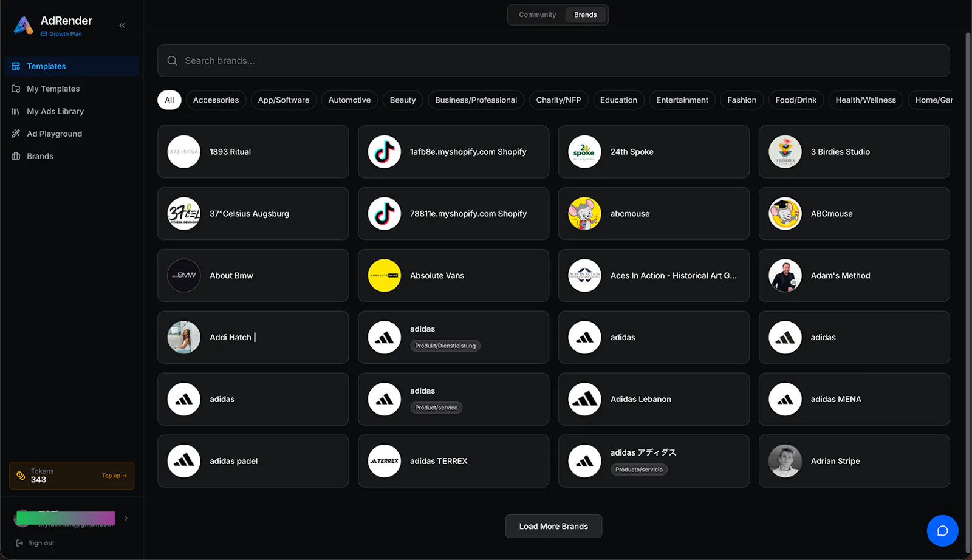This screenshot has width=972, height=560.
Task: Open Adam's Method profile photo
Action: [785, 276]
